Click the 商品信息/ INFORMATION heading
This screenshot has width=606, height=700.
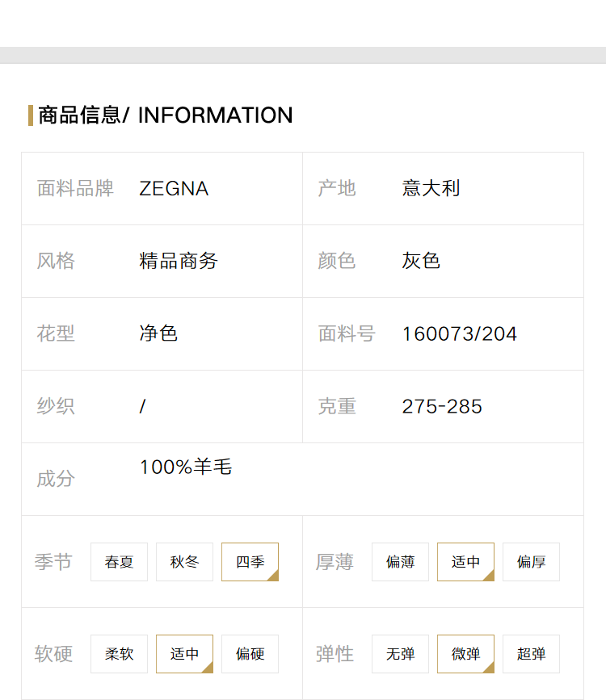tap(166, 115)
